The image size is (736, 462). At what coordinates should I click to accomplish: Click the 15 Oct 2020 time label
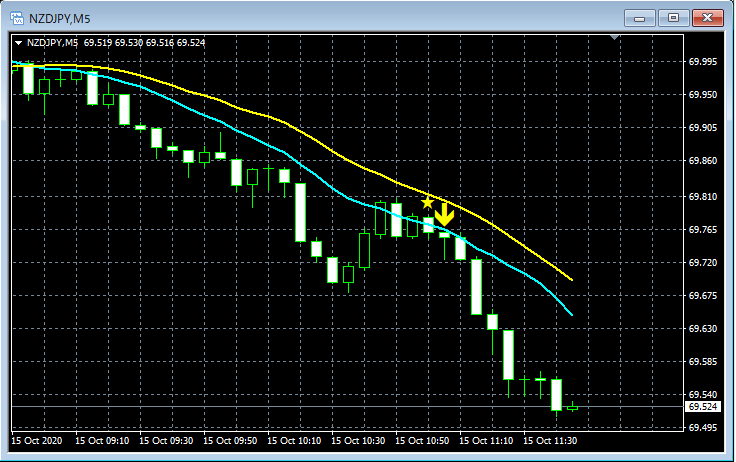(x=37, y=441)
